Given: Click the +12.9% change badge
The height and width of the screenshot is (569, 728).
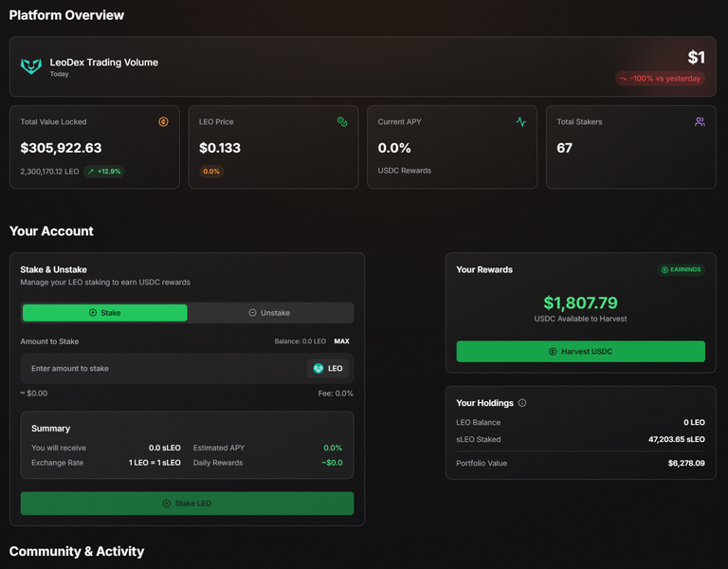Looking at the screenshot, I should coord(104,172).
